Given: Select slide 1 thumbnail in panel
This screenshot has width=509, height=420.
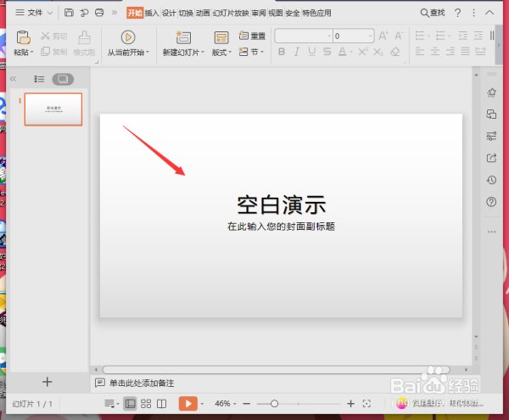Looking at the screenshot, I should (x=53, y=109).
